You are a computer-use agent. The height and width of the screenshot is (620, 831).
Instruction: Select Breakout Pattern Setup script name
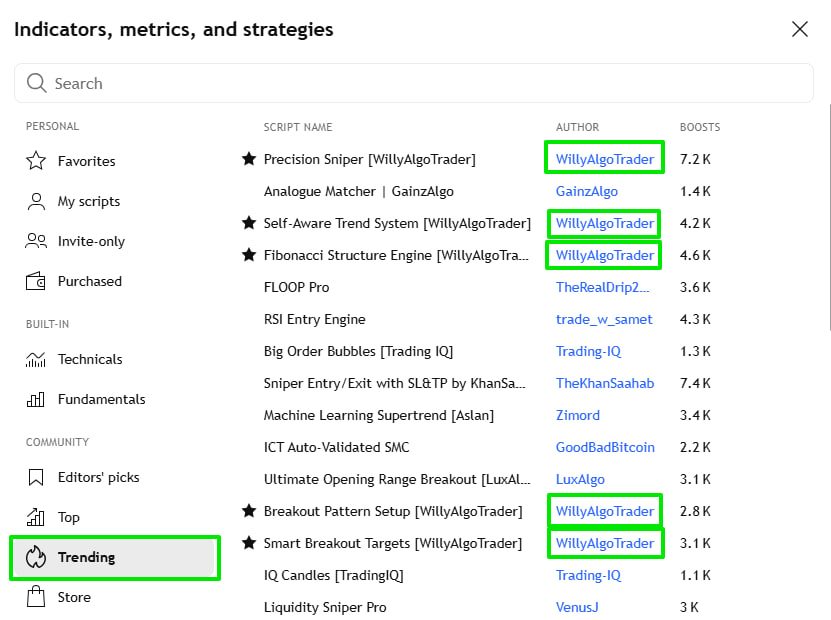coord(393,511)
